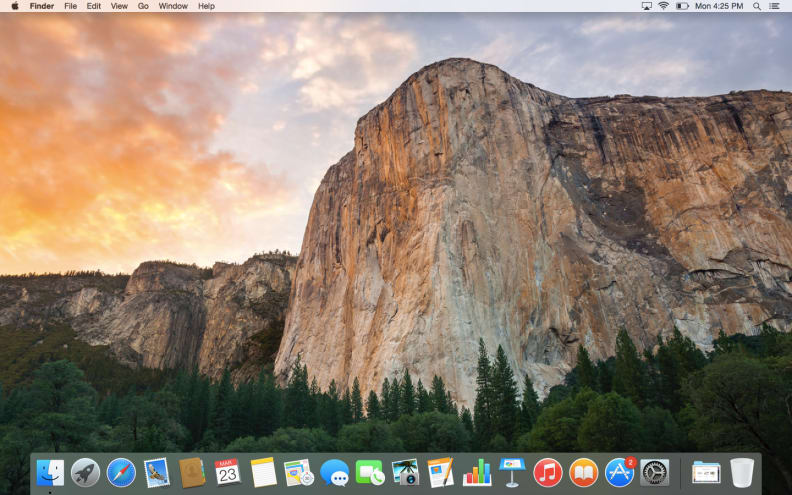Image resolution: width=792 pixels, height=495 pixels.
Task: Launch FaceTime from the Dock
Action: pyautogui.click(x=370, y=473)
